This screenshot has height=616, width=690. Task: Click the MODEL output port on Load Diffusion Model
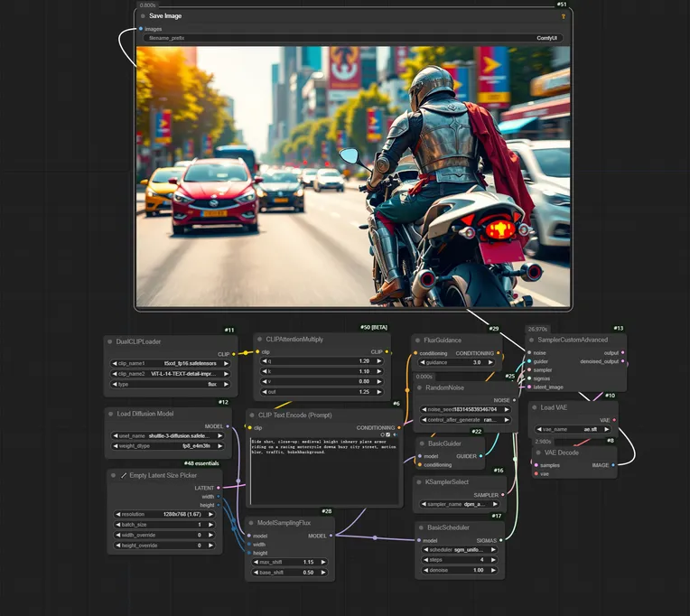point(227,426)
